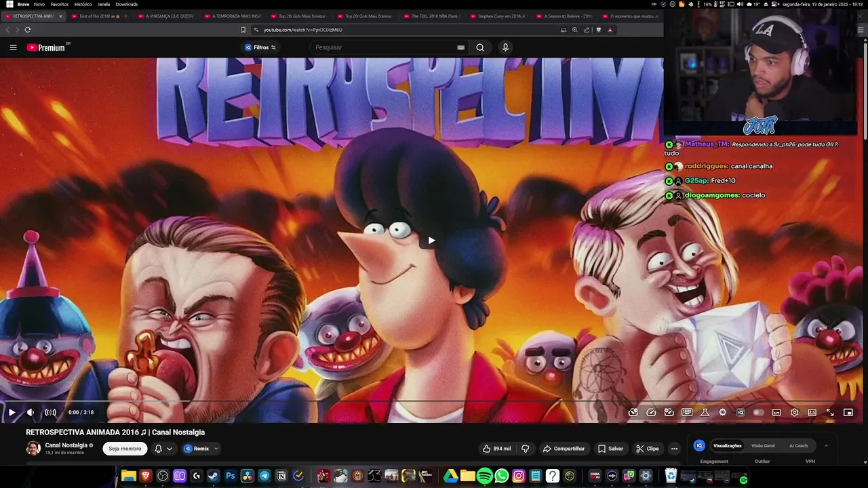Bookmark this page with the bookmark icon

point(243,30)
